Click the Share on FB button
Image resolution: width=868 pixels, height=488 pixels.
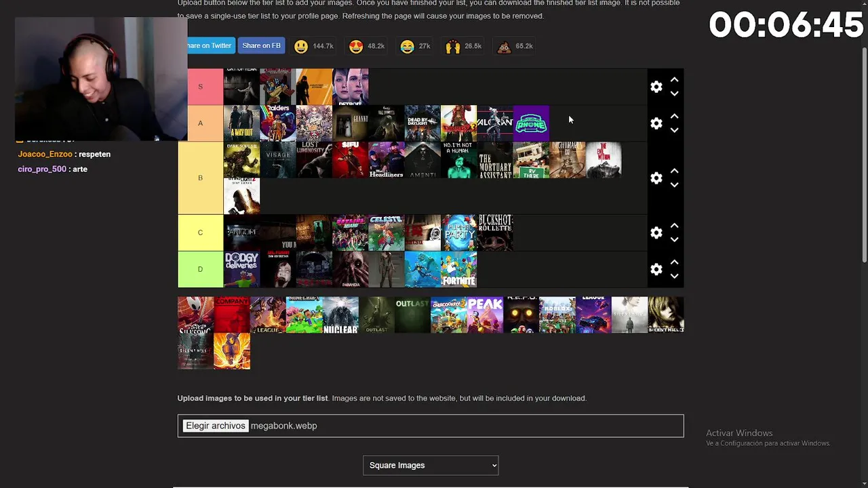point(261,45)
